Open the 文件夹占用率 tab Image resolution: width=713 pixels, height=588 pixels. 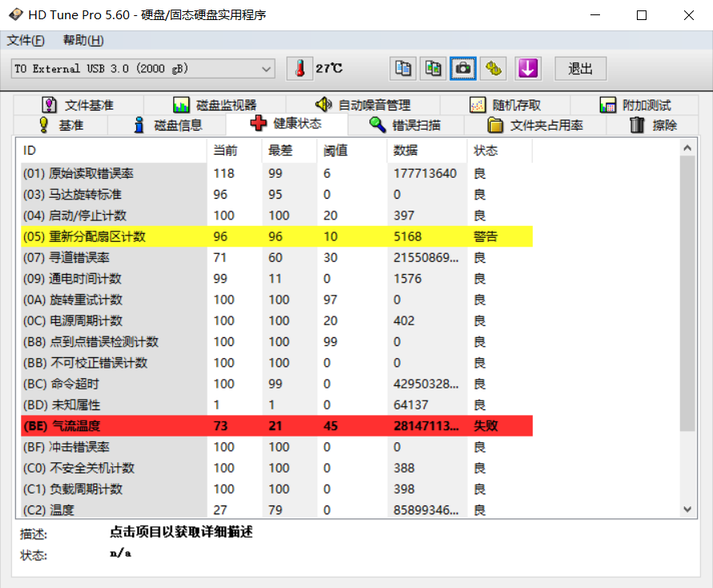(535, 125)
